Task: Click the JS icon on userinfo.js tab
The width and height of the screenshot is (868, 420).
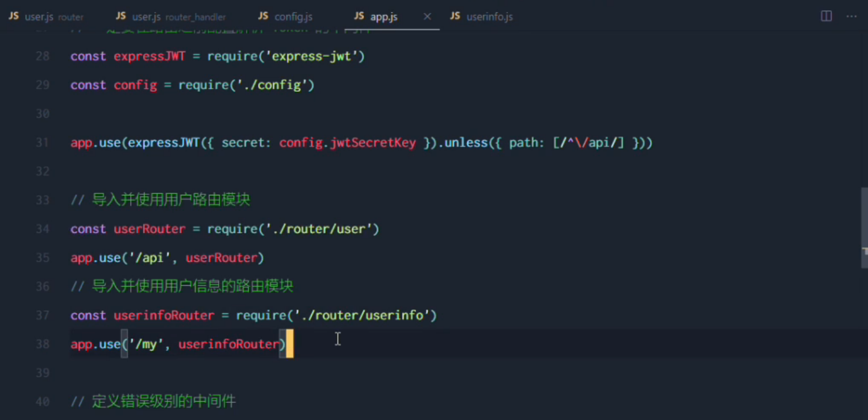Action: [x=455, y=16]
